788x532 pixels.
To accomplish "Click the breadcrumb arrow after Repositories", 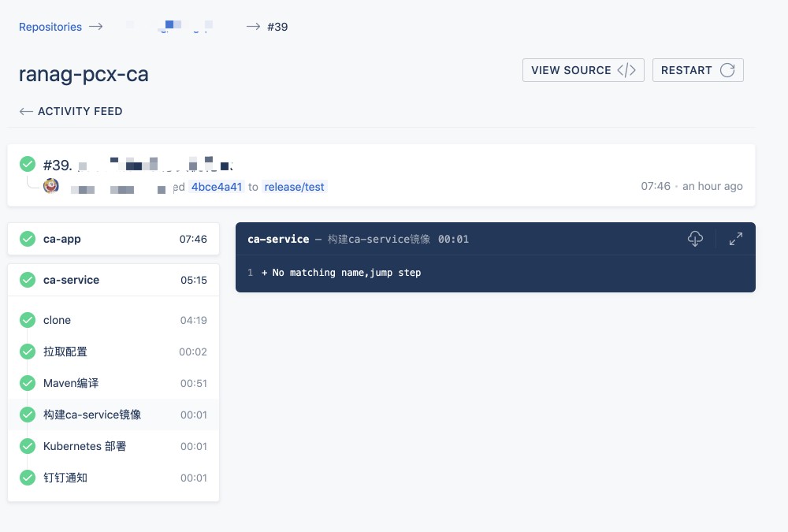I will tap(95, 26).
